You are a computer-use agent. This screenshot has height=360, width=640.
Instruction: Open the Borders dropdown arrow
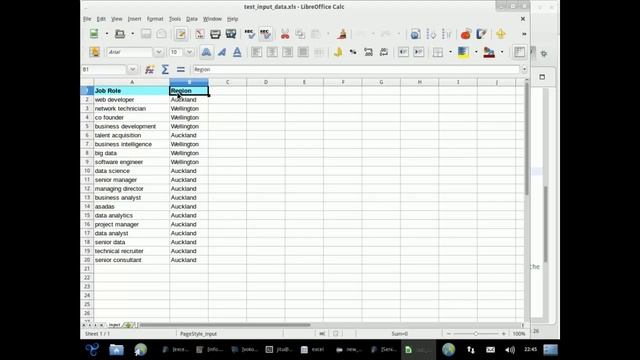click(450, 52)
